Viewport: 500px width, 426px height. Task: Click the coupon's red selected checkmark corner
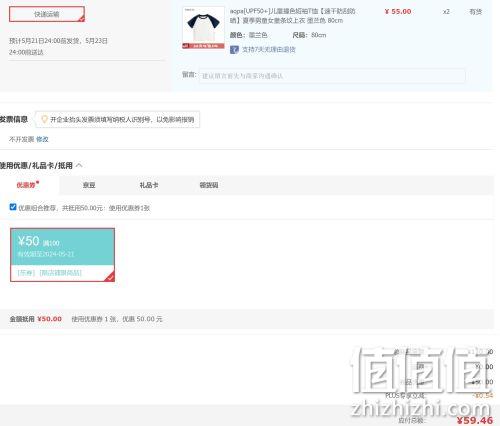tap(110, 277)
